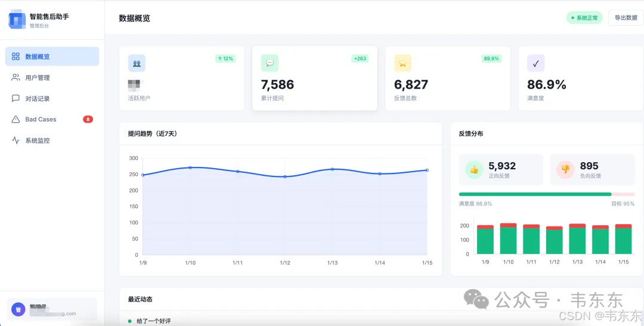The image size is (644, 326).
Task: Click the 反馈分布 heading
Action: (x=471, y=133)
